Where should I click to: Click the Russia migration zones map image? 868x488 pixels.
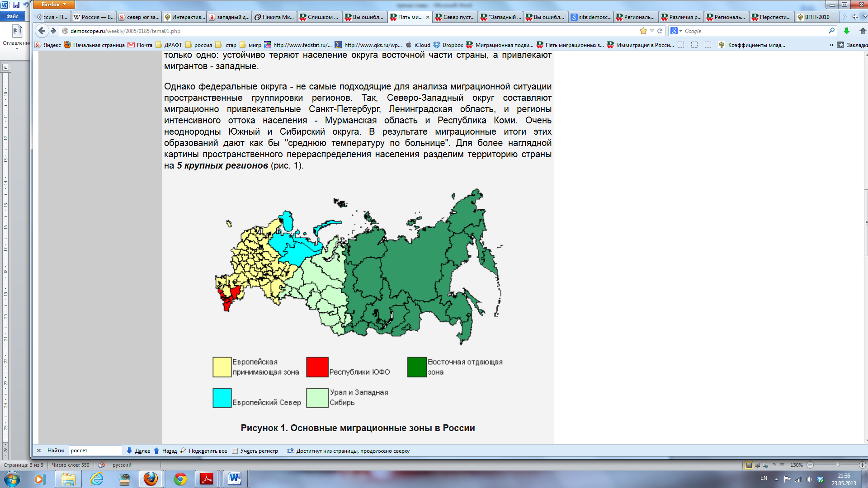click(359, 267)
